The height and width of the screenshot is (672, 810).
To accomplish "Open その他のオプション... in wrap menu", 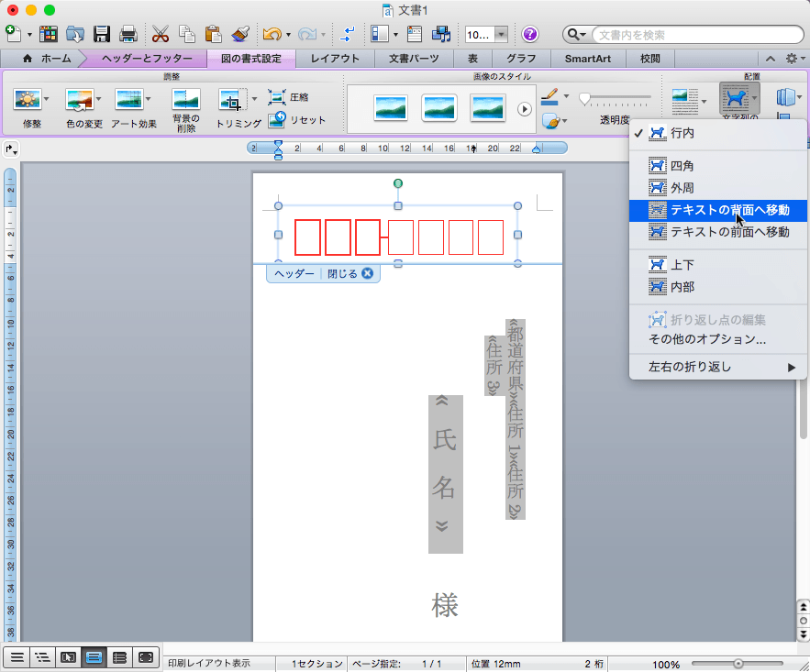I will (x=707, y=339).
